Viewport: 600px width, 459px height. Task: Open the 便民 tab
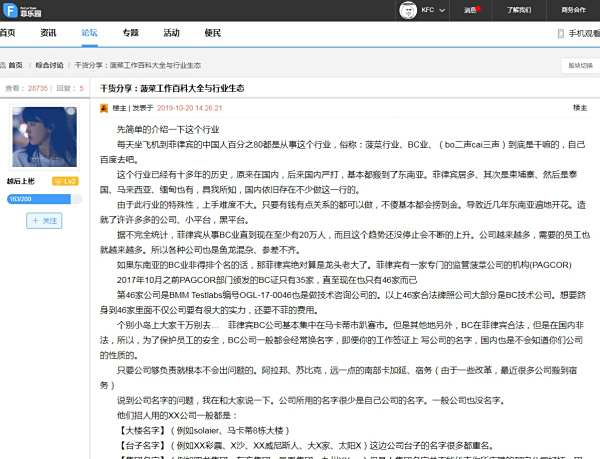pyautogui.click(x=213, y=33)
